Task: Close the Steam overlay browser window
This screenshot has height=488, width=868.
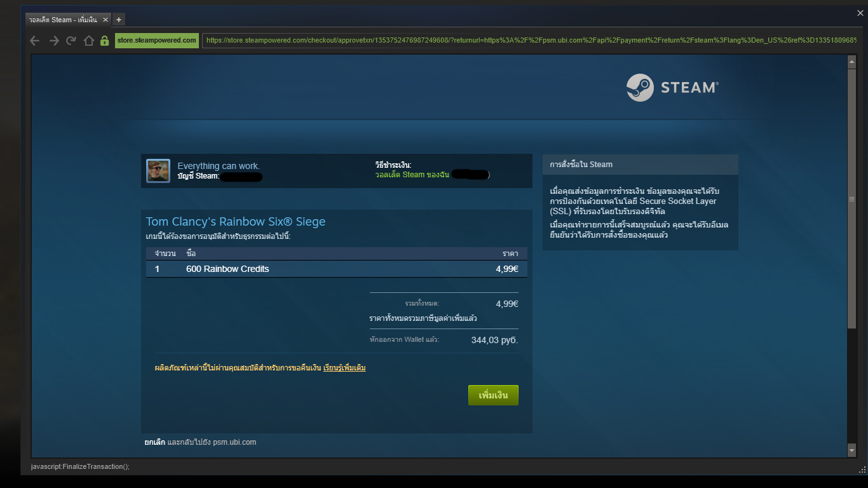Action: tap(860, 13)
